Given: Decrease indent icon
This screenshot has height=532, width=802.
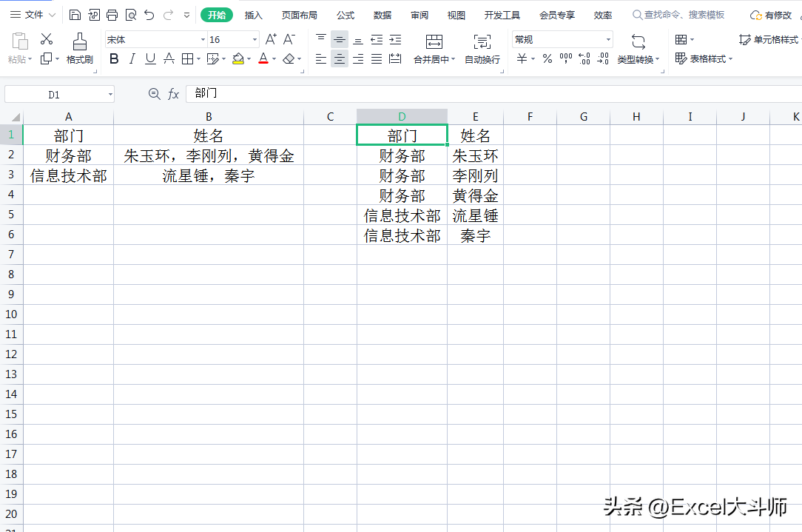Looking at the screenshot, I should pos(377,39).
